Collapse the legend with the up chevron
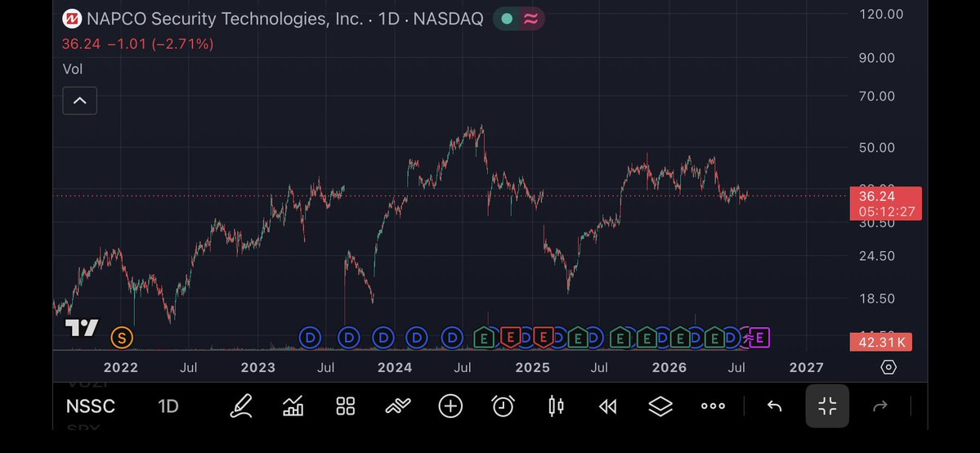The height and width of the screenshot is (453, 980). pyautogui.click(x=80, y=101)
